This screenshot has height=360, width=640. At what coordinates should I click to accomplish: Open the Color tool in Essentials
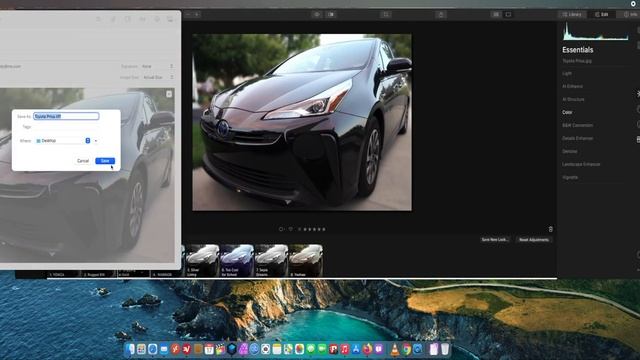[x=567, y=112]
